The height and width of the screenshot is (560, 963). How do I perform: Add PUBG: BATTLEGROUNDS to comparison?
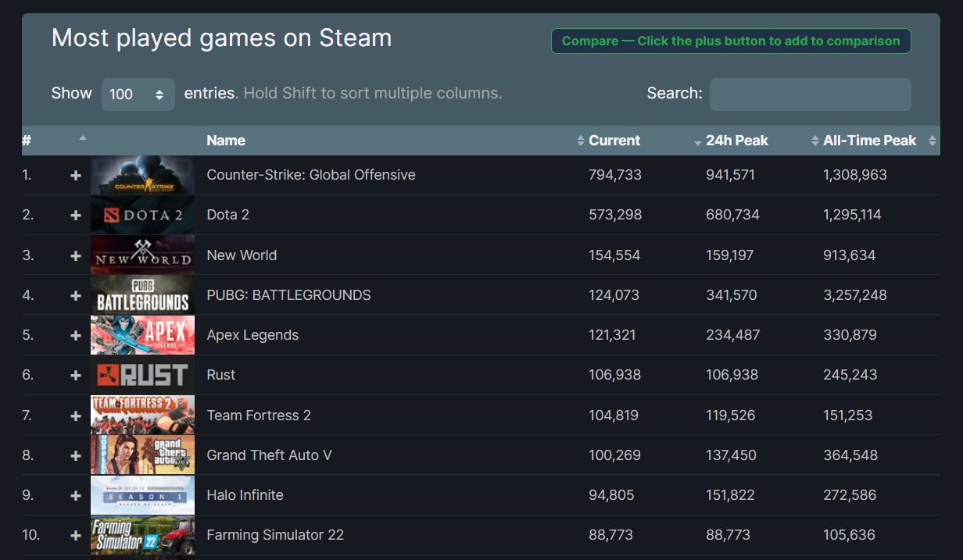click(x=76, y=295)
